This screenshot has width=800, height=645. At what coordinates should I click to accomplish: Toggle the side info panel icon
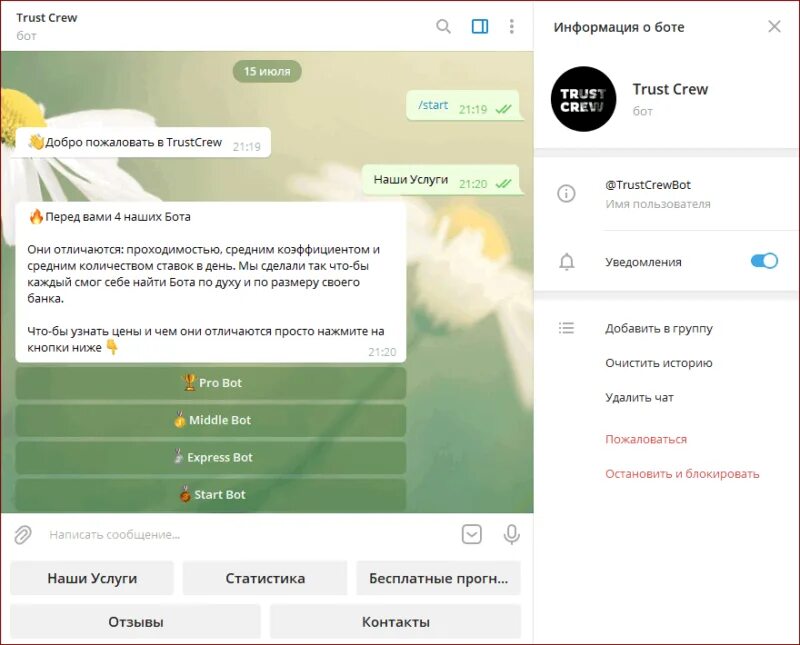coord(480,27)
